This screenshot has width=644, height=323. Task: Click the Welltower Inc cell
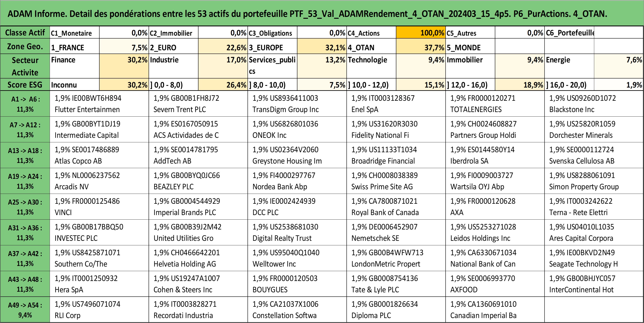click(297, 258)
